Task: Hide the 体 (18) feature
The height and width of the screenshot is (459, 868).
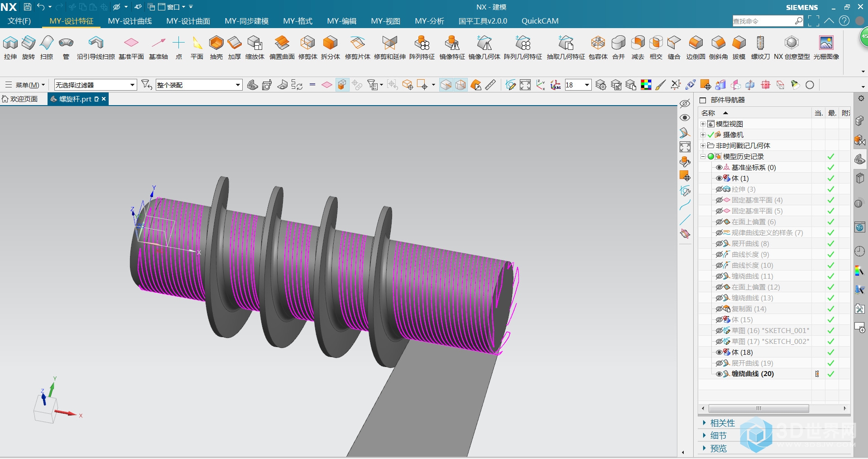Action: pyautogui.click(x=719, y=353)
